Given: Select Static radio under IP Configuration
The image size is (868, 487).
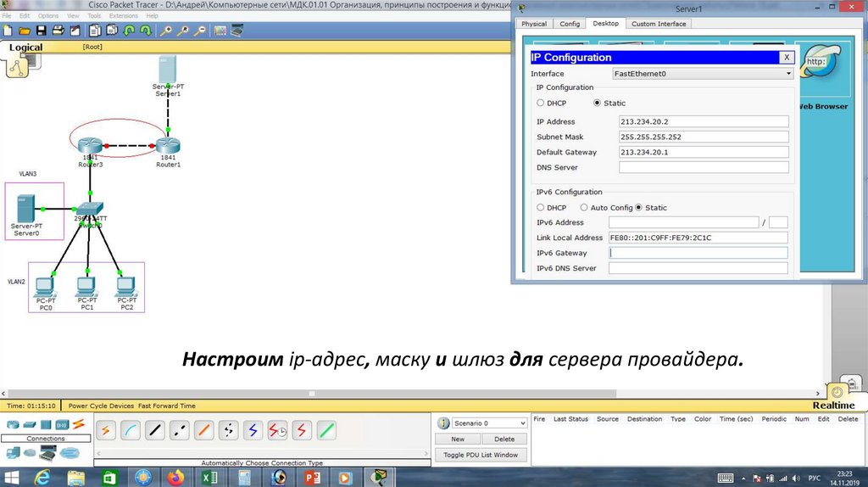Looking at the screenshot, I should click(x=597, y=103).
